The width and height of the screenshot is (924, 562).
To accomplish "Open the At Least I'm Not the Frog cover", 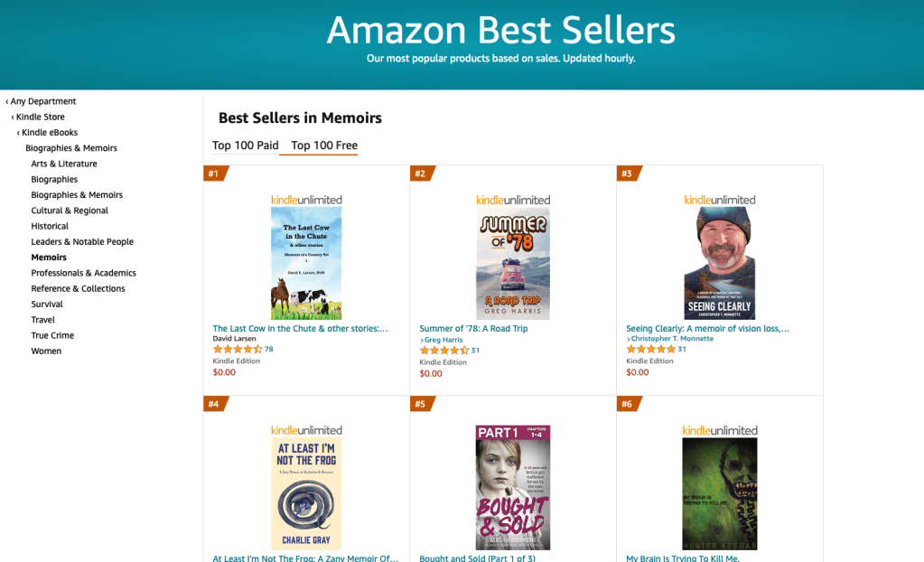I will [x=306, y=493].
